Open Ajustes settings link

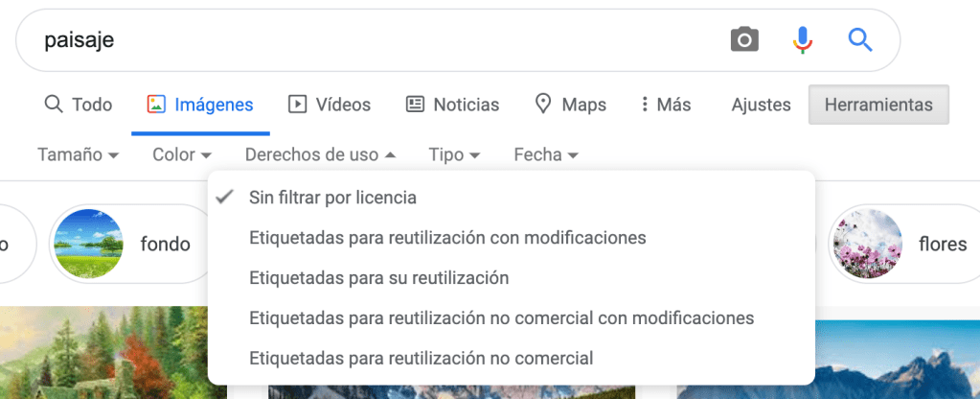(761, 105)
